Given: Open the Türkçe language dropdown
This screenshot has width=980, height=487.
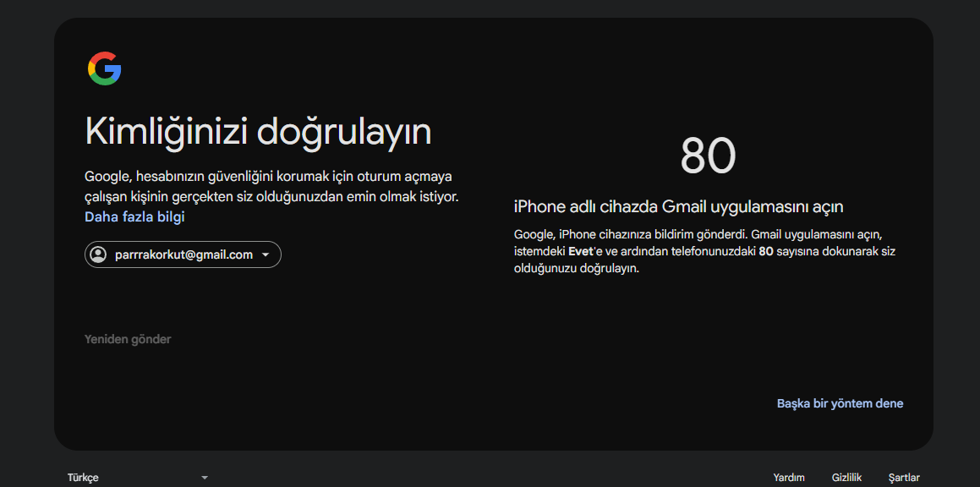Looking at the screenshot, I should [138, 478].
